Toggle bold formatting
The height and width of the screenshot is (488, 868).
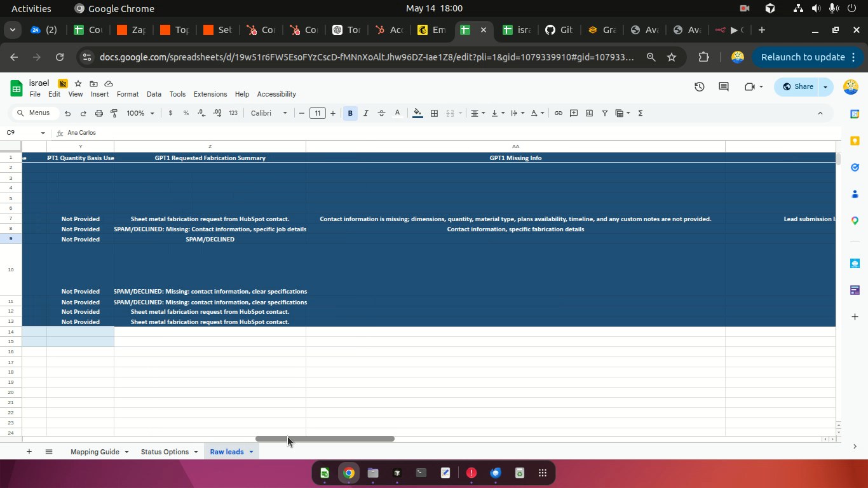click(x=350, y=113)
